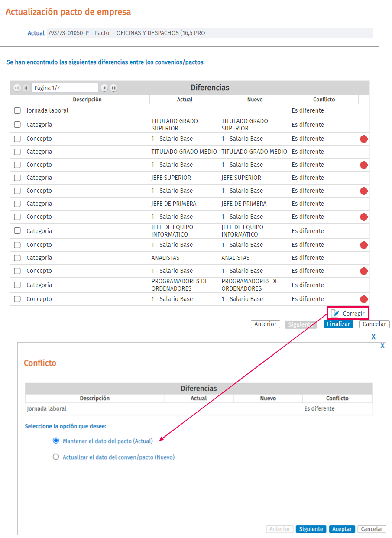392x538 pixels.
Task: Select checkbox of Categoría JEFE DE PRIMERA
Action: (17, 204)
